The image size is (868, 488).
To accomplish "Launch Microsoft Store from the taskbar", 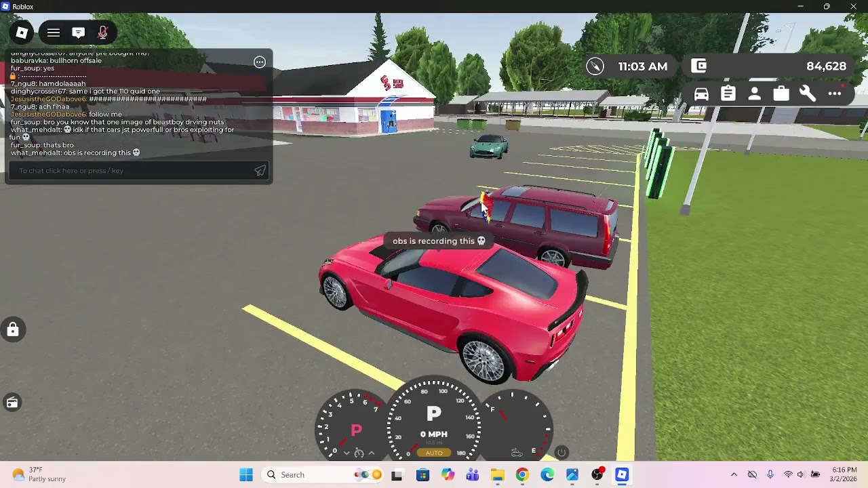I will pyautogui.click(x=422, y=475).
